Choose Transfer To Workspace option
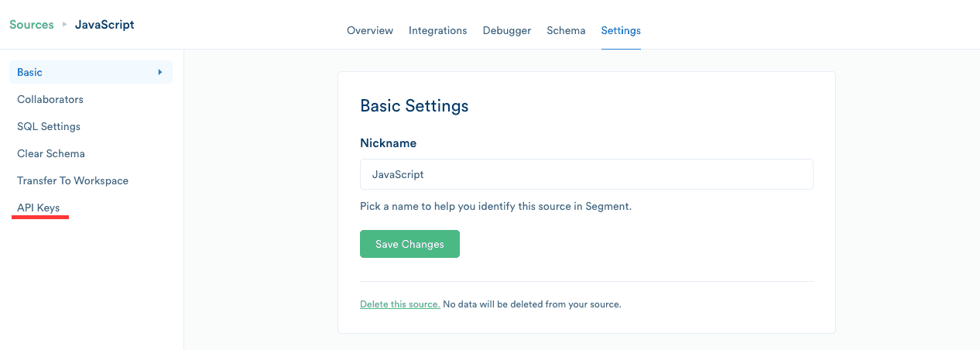 [x=73, y=180]
